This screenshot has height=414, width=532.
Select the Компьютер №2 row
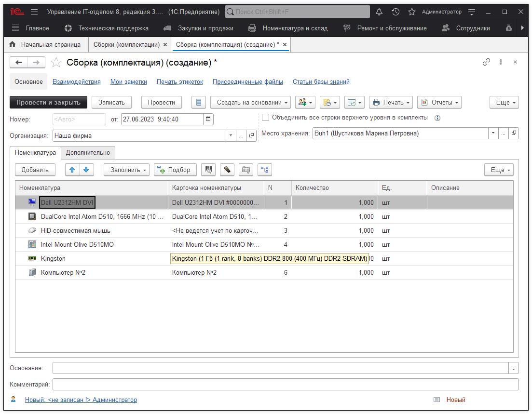[x=63, y=273]
